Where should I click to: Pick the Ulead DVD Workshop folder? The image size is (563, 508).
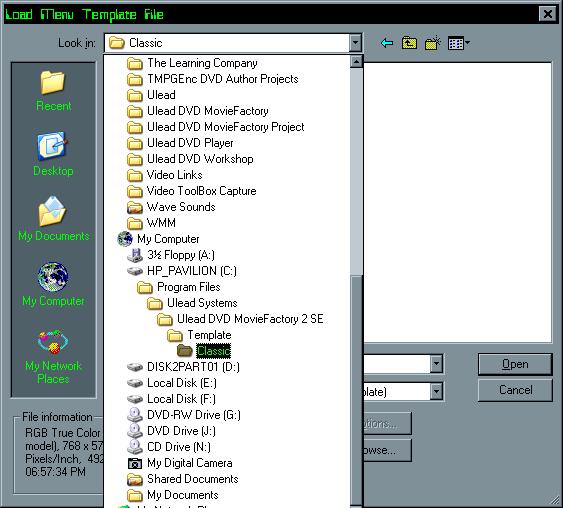pyautogui.click(x=190, y=159)
